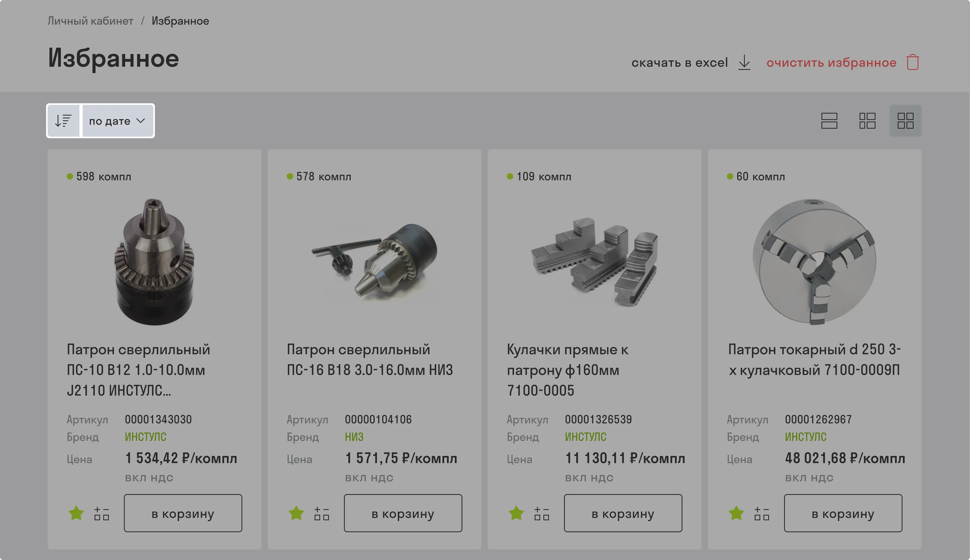This screenshot has height=560, width=970.
Task: Click stock label '109 компл'
Action: [x=544, y=177]
